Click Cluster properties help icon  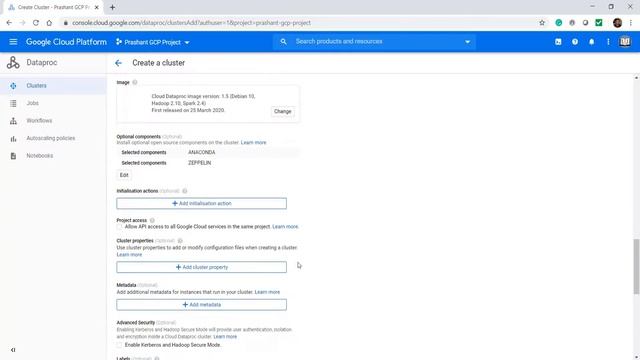point(180,241)
